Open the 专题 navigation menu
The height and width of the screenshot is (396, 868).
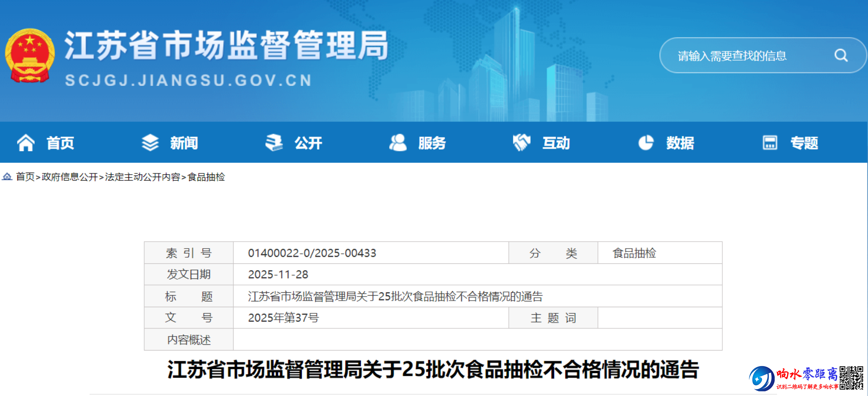tap(804, 143)
